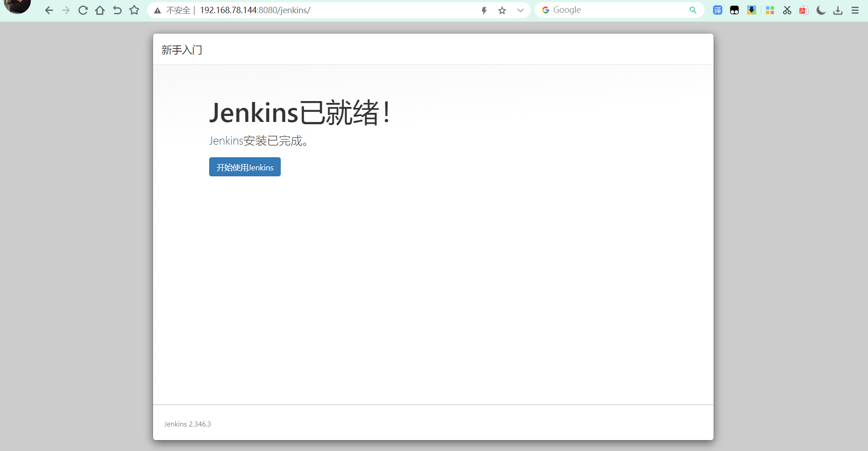
Task: Click the 新手入门 header title
Action: pos(182,50)
